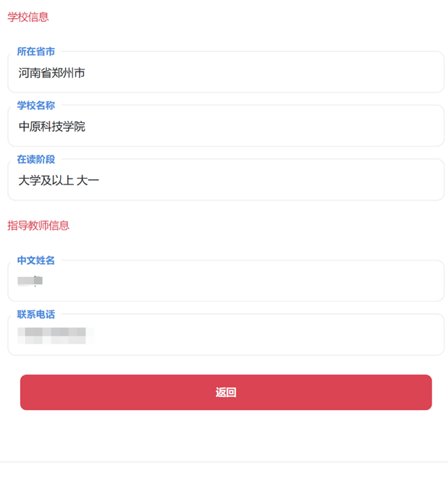448x494 pixels.
Task: Click the blue 所在省市 field label
Action: point(36,51)
